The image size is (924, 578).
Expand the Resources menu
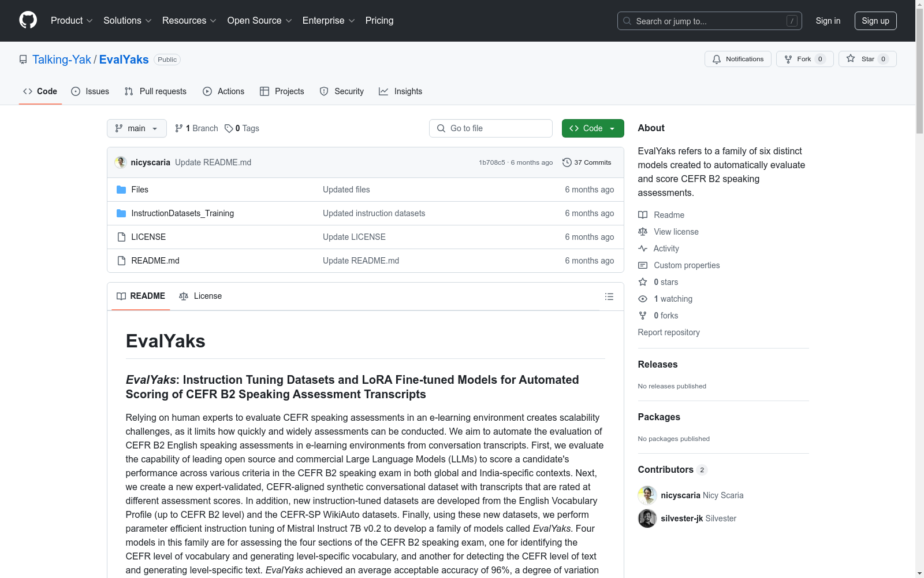(189, 21)
